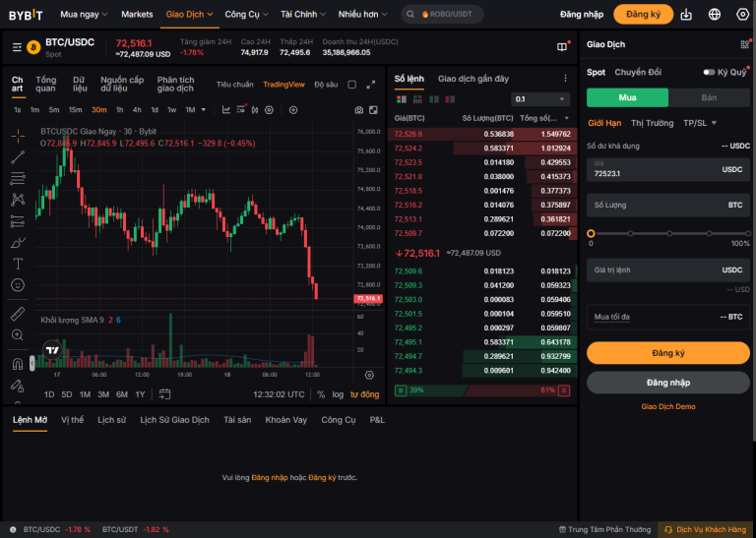Toggle tự động auto scale
The width and height of the screenshot is (756, 538).
pos(364,394)
